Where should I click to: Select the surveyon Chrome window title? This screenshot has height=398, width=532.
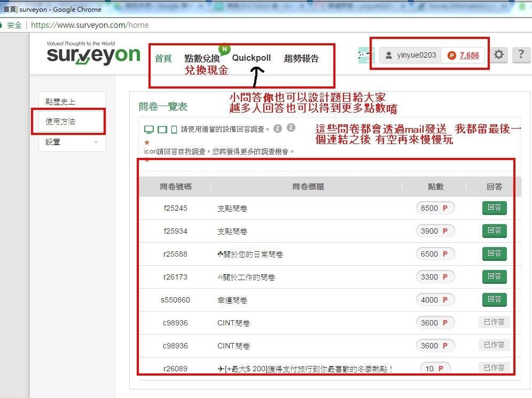coord(52,10)
